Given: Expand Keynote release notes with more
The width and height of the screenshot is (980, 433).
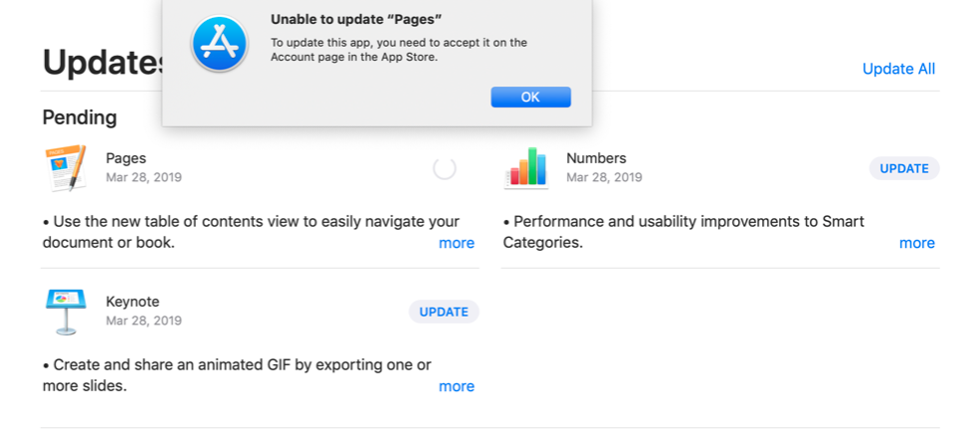Looking at the screenshot, I should [x=457, y=386].
